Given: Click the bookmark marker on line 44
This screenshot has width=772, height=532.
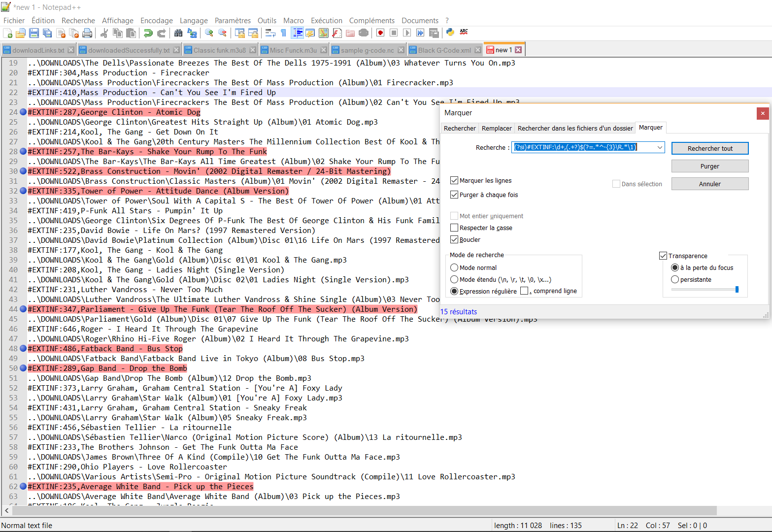Looking at the screenshot, I should coord(23,309).
